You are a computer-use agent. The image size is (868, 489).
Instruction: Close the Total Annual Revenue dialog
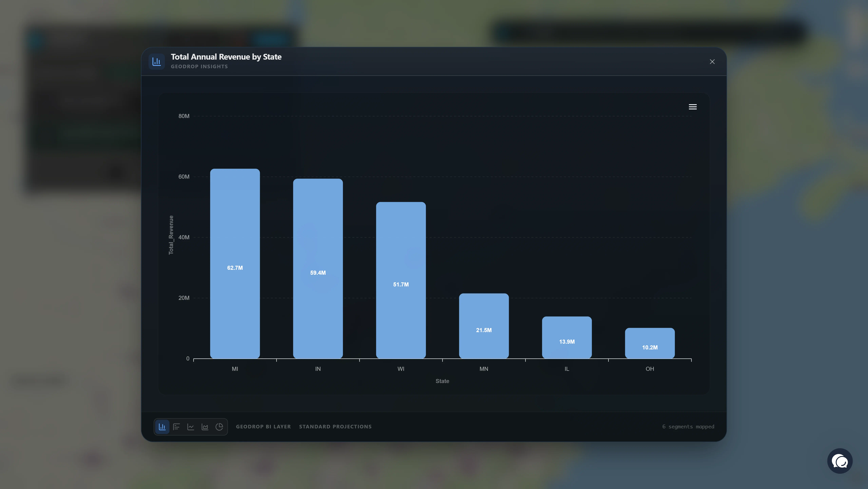click(712, 62)
